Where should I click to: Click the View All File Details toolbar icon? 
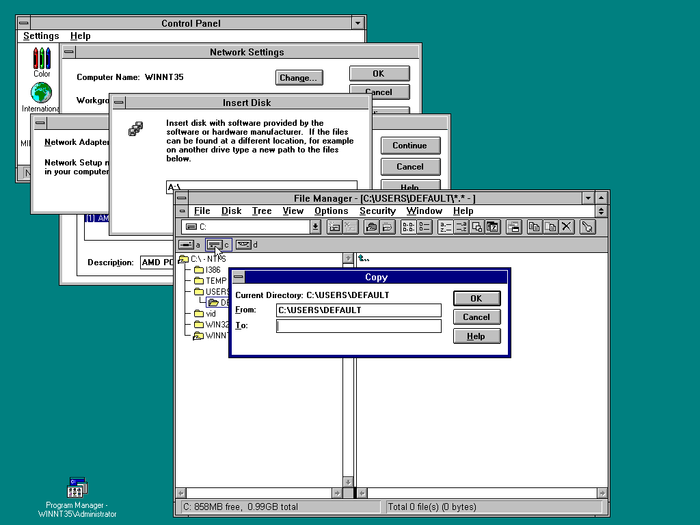[427, 227]
